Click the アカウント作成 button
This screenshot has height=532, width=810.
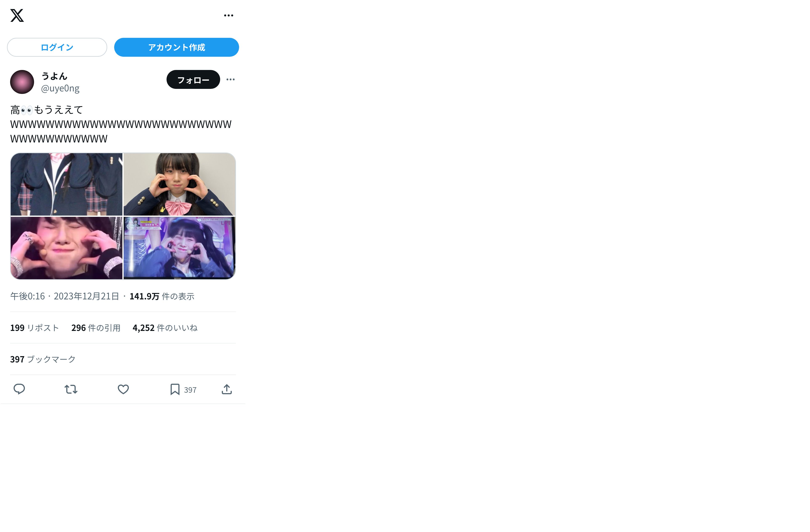tap(176, 47)
